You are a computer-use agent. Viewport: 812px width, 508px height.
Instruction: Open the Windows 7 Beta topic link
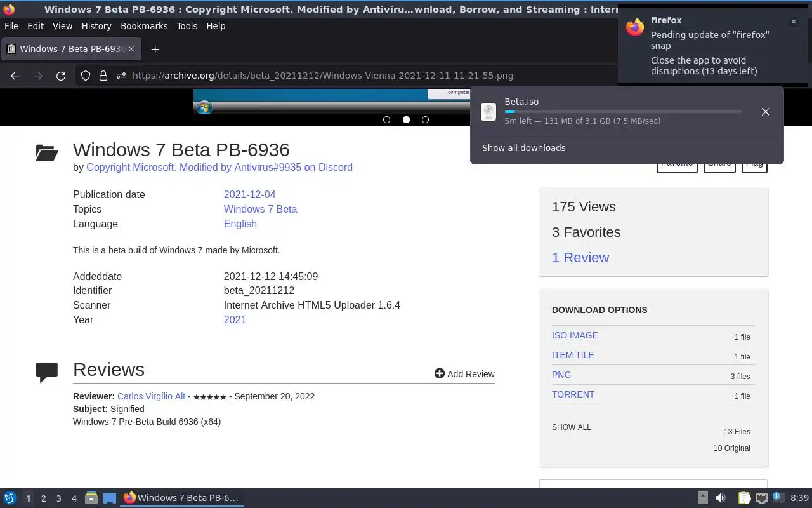pos(260,210)
